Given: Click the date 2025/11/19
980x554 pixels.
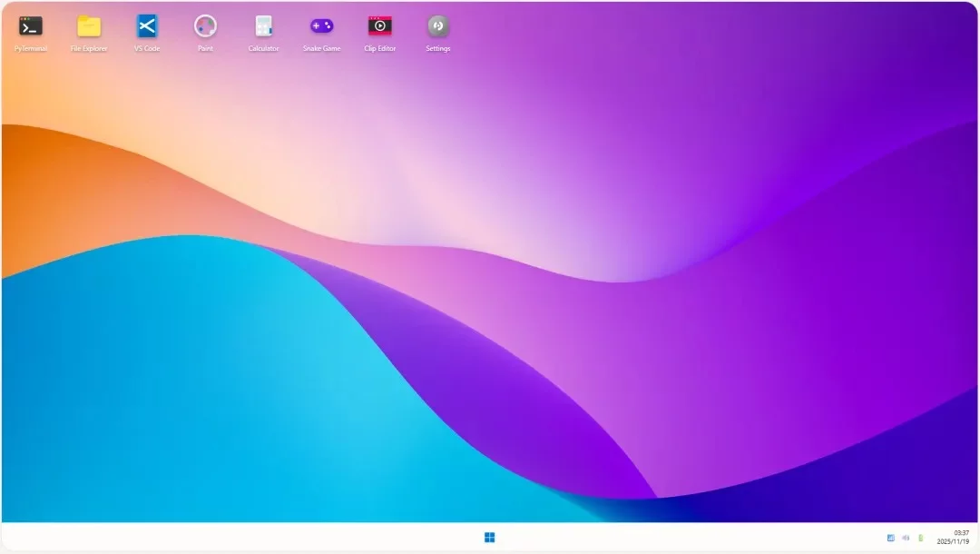Looking at the screenshot, I should click(x=953, y=541).
